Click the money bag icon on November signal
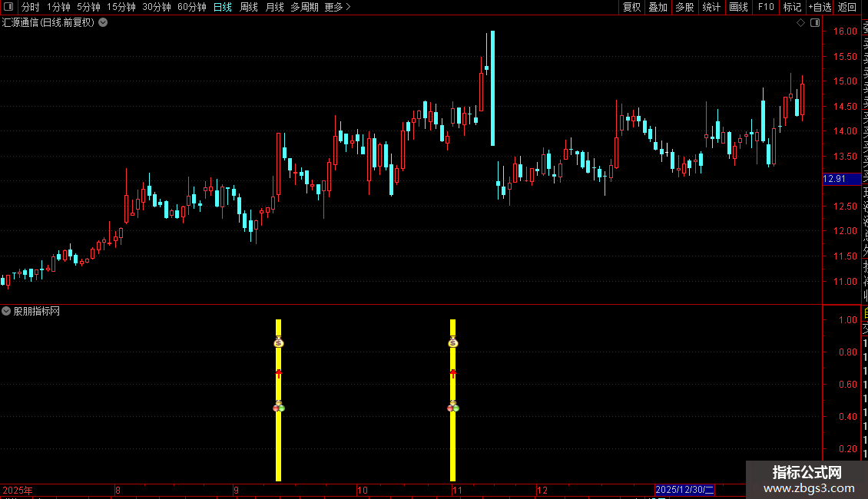 [453, 342]
